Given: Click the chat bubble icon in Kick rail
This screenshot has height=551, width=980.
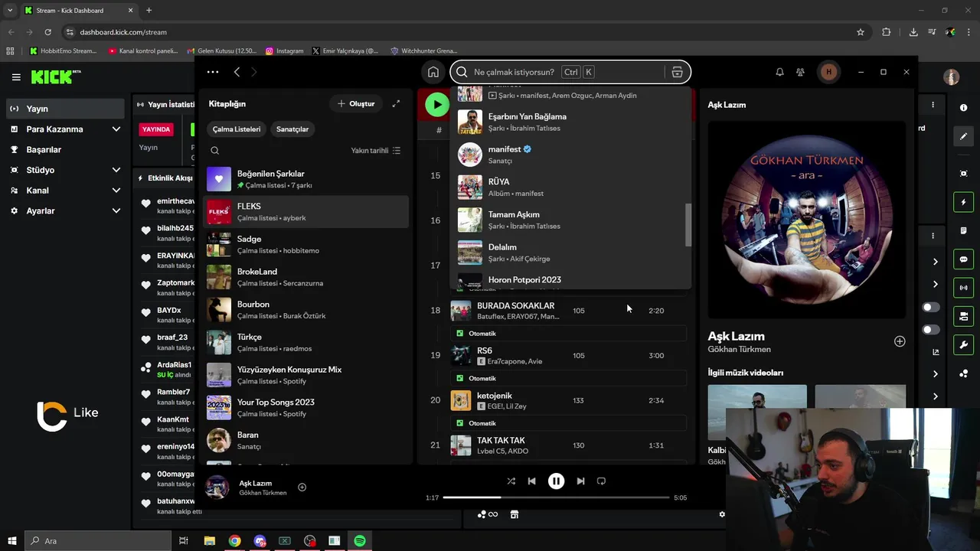Looking at the screenshot, I should (x=963, y=259).
